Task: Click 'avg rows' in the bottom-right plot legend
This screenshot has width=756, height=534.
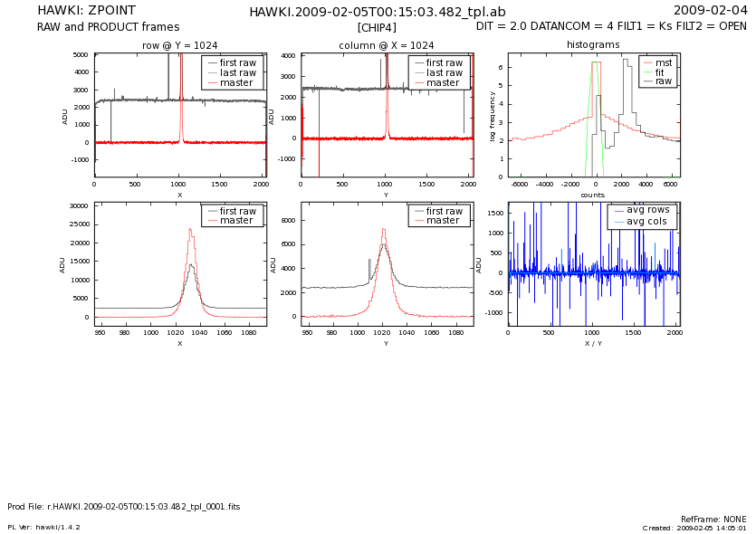Action: tap(647, 210)
